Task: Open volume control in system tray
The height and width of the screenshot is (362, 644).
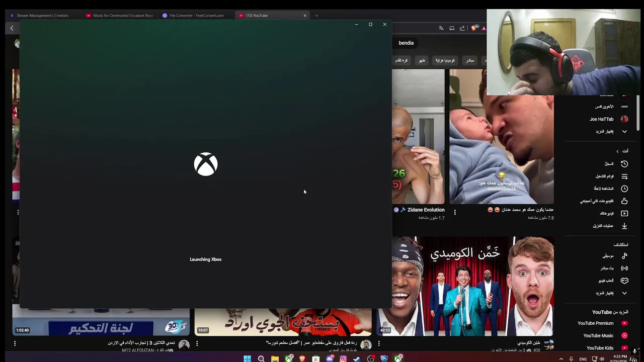Action: coord(602,359)
